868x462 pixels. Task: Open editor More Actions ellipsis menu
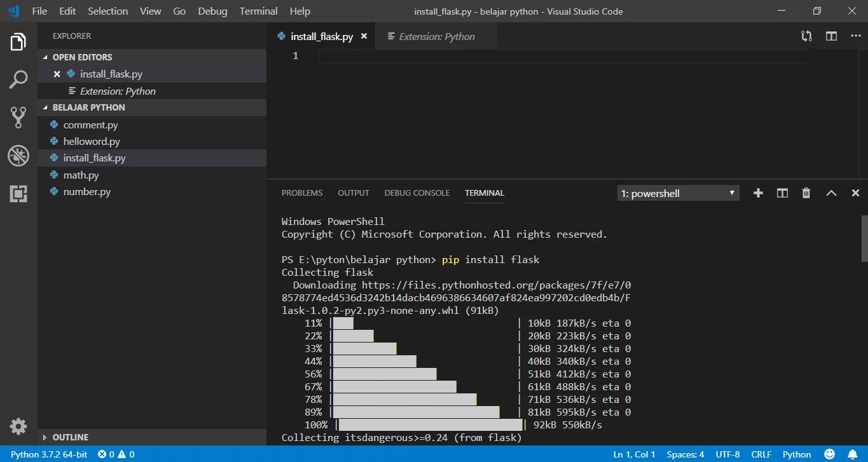[855, 36]
